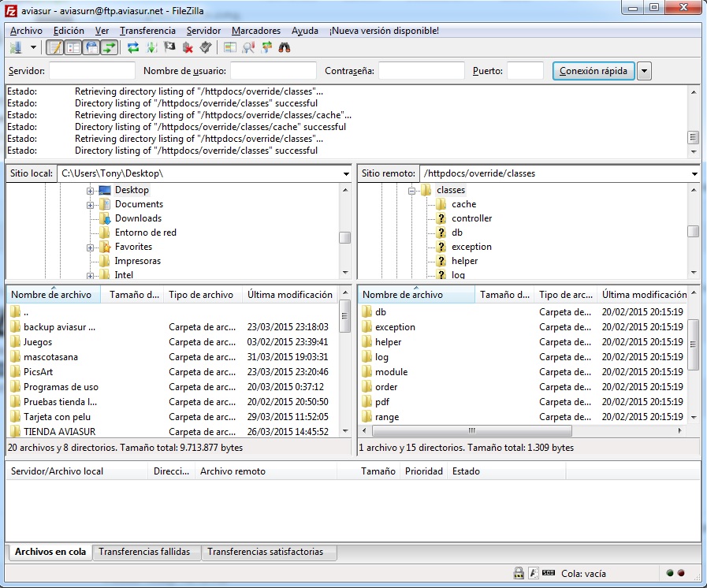Image resolution: width=707 pixels, height=588 pixels.
Task: Expand the Favorites node in local tree
Action: click(x=90, y=247)
